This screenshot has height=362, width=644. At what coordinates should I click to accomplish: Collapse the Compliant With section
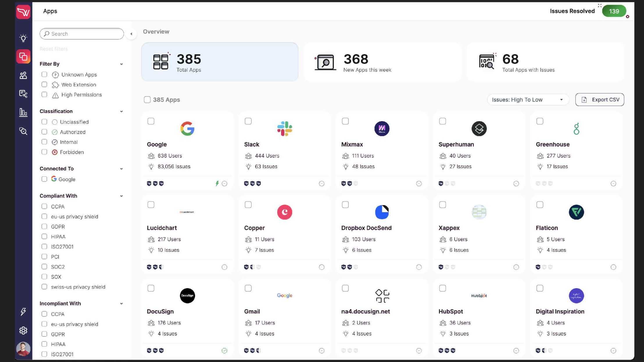click(x=121, y=196)
